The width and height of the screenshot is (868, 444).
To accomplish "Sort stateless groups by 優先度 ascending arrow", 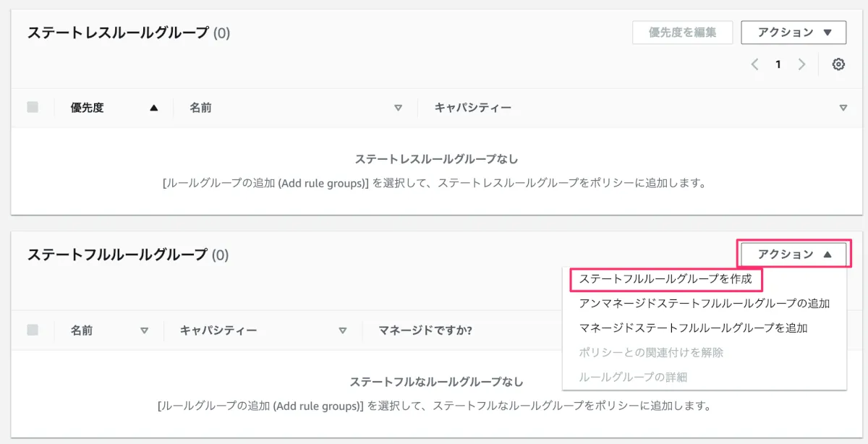I will [x=153, y=108].
